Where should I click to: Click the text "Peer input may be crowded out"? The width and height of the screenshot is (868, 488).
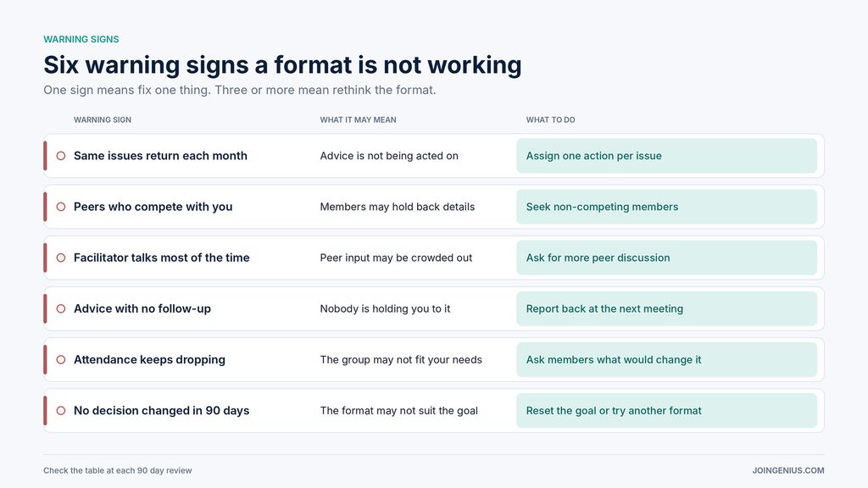pyautogui.click(x=396, y=258)
